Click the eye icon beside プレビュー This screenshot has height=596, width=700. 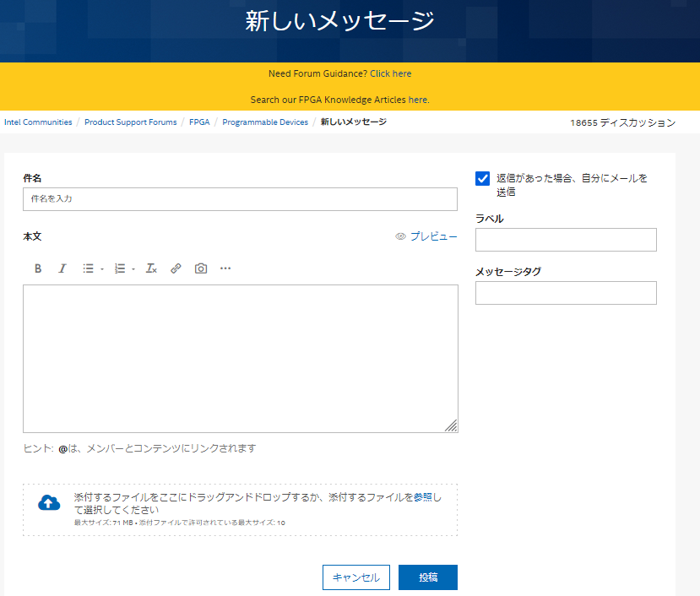[x=400, y=236]
